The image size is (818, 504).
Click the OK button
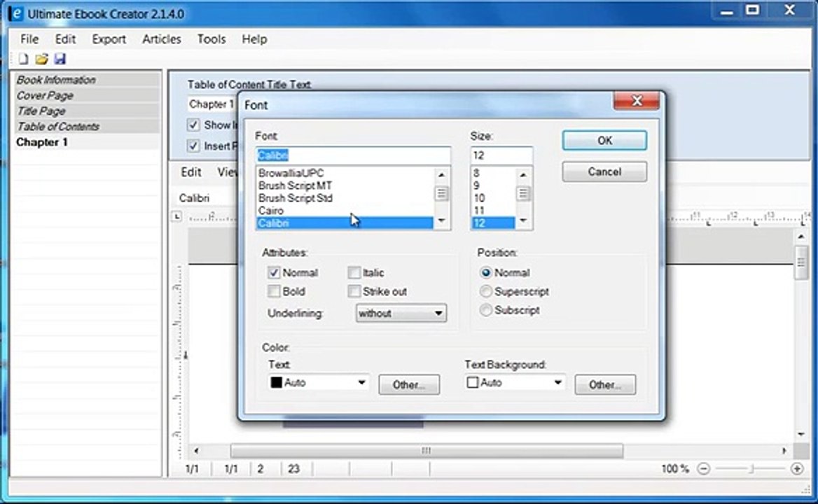point(604,141)
